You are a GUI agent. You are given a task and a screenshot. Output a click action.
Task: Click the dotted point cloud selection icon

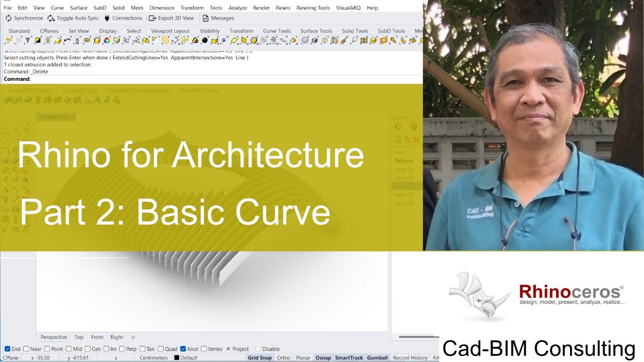136,40
